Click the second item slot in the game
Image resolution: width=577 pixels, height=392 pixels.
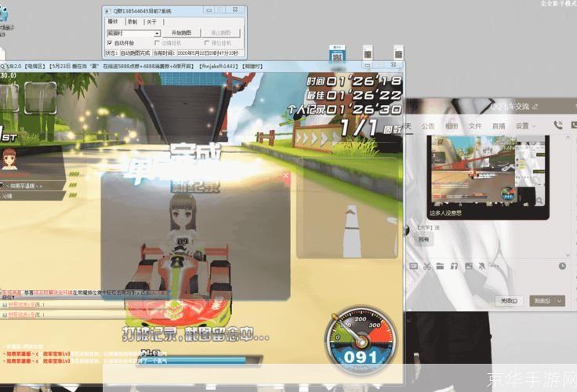click(x=41, y=97)
